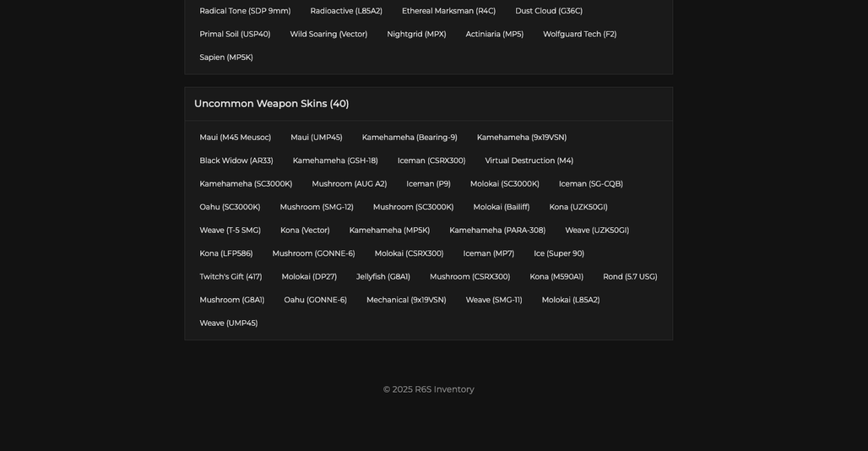Screen dimensions: 868x451
Task: Click Mushroom (AUG A2) entry
Action: (349, 184)
